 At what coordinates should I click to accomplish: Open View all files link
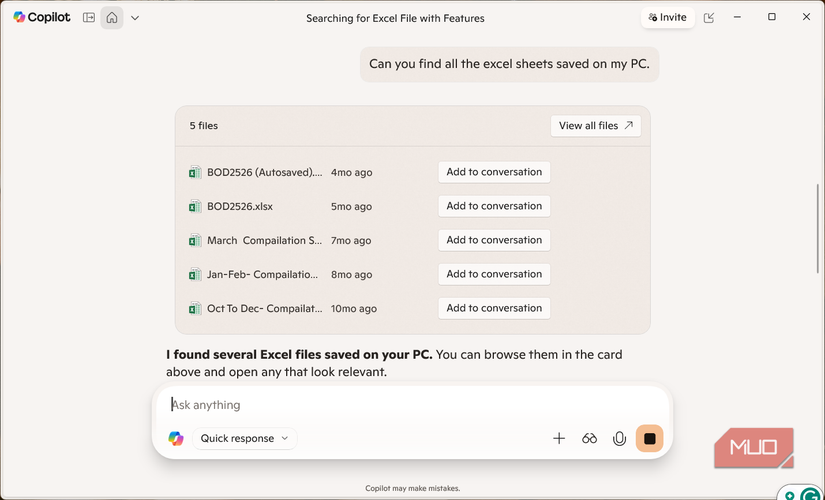[x=596, y=126]
